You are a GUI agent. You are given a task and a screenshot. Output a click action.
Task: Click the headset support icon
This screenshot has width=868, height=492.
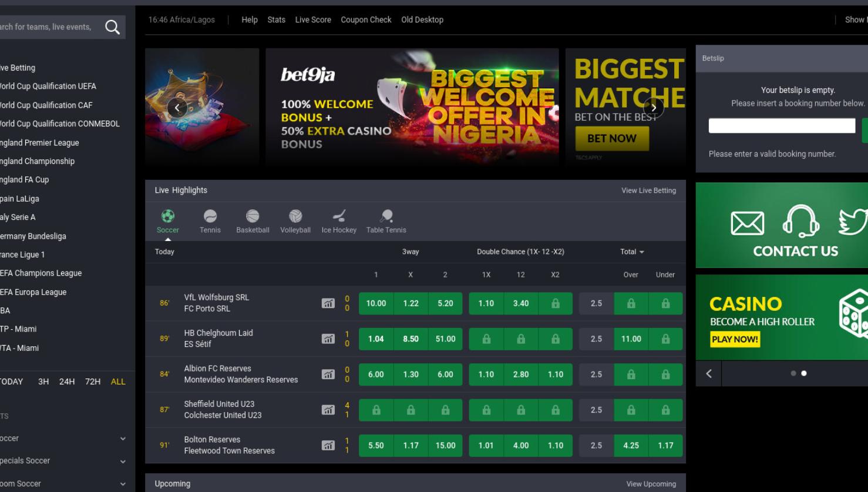pos(801,221)
